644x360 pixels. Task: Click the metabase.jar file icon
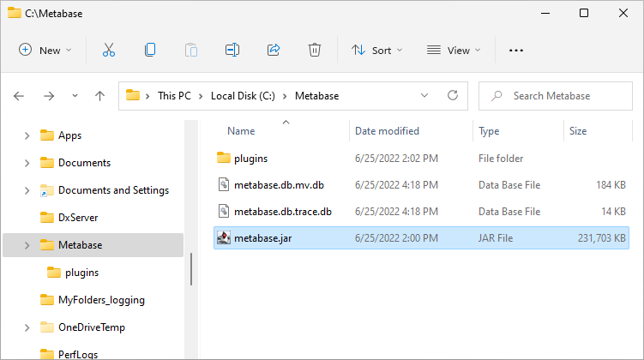224,237
